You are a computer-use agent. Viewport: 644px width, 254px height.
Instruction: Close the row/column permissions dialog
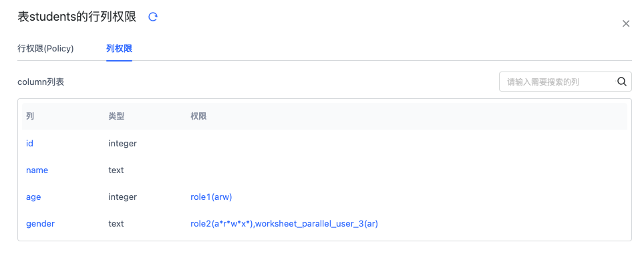coord(626,24)
